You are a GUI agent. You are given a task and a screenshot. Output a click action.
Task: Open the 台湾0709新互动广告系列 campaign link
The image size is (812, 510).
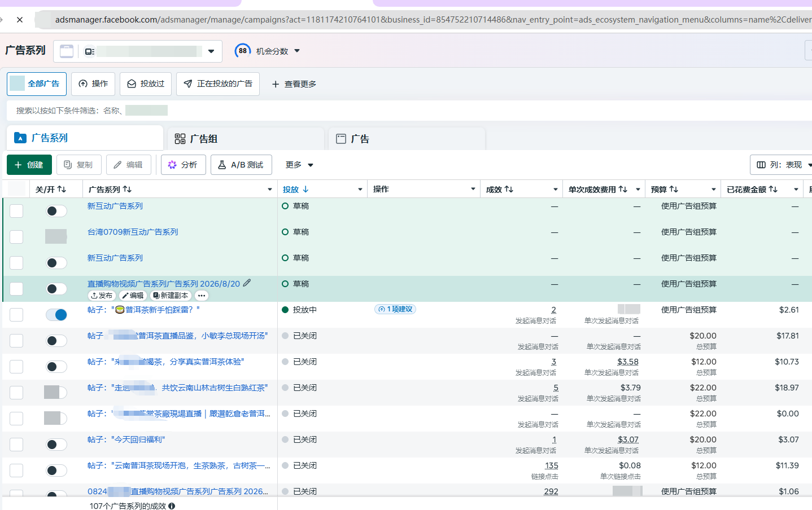pos(133,232)
